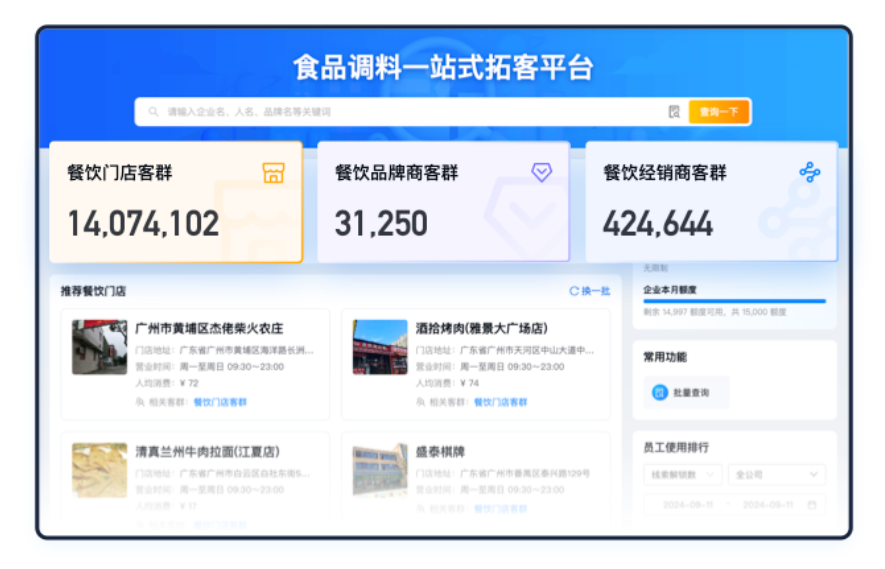
Task: Click 餐饮门店客群 link under 酒拾烤肉
Action: pyautogui.click(x=501, y=402)
